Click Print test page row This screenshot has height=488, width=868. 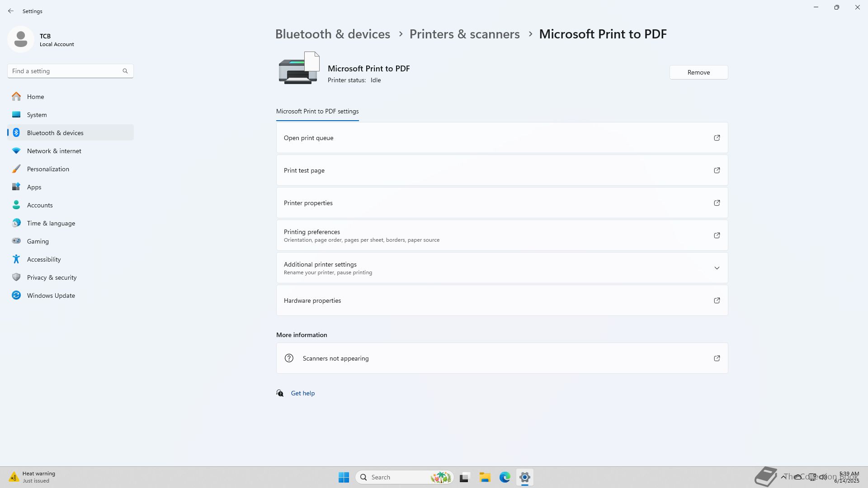[x=502, y=170]
